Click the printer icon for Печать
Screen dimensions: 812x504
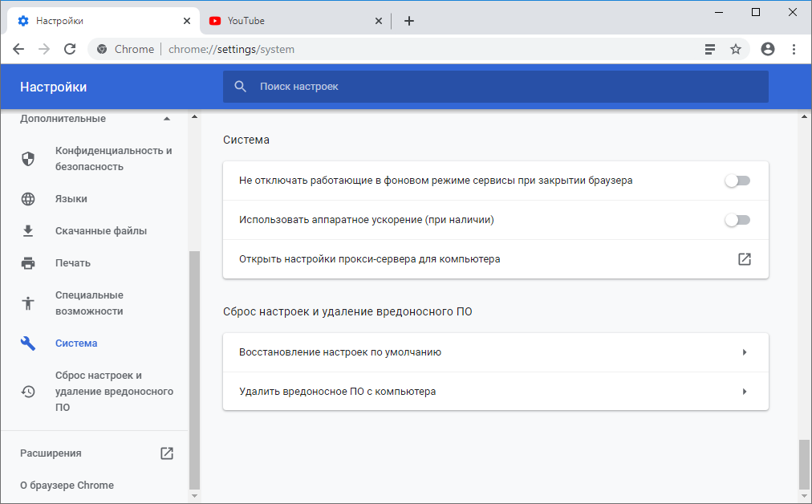[28, 263]
